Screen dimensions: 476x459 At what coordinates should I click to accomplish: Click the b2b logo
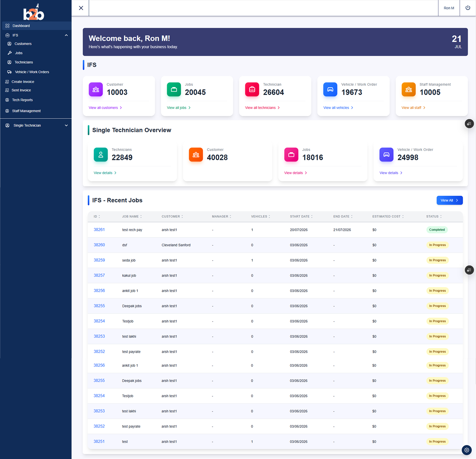coord(34,12)
